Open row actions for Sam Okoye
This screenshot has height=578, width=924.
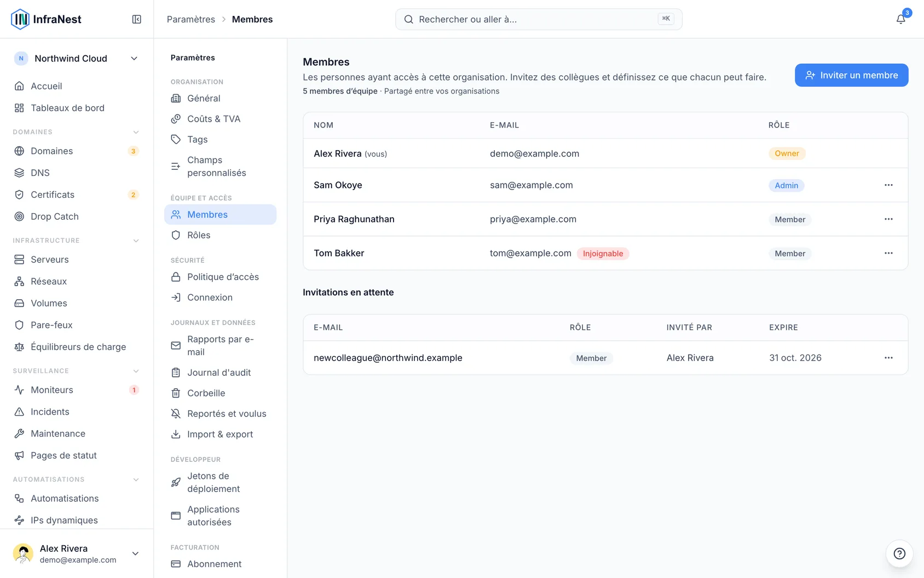point(888,185)
